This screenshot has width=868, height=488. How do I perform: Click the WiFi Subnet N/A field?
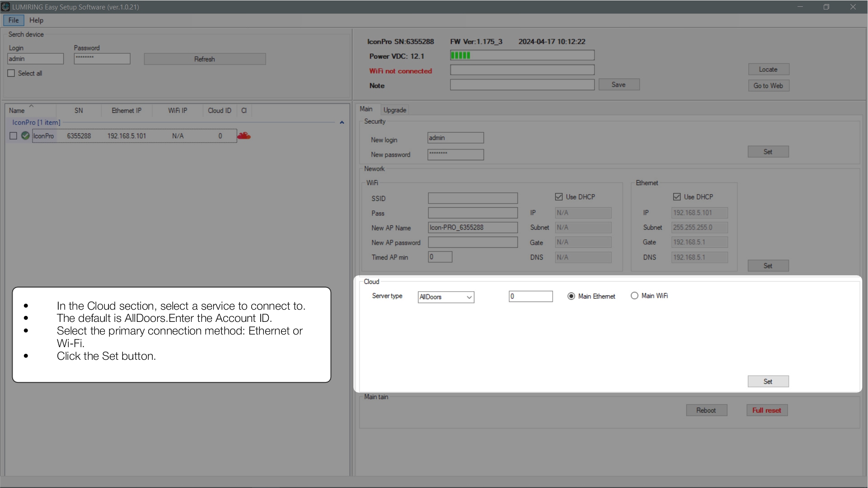[x=583, y=228]
